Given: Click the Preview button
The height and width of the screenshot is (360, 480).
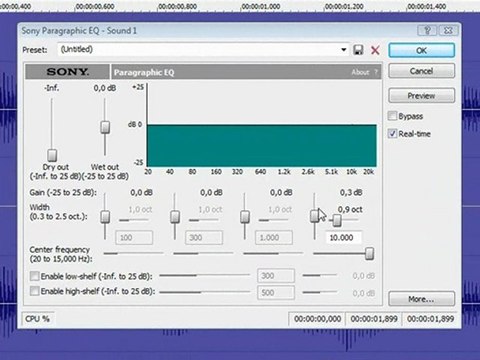Looking at the screenshot, I should 421,96.
